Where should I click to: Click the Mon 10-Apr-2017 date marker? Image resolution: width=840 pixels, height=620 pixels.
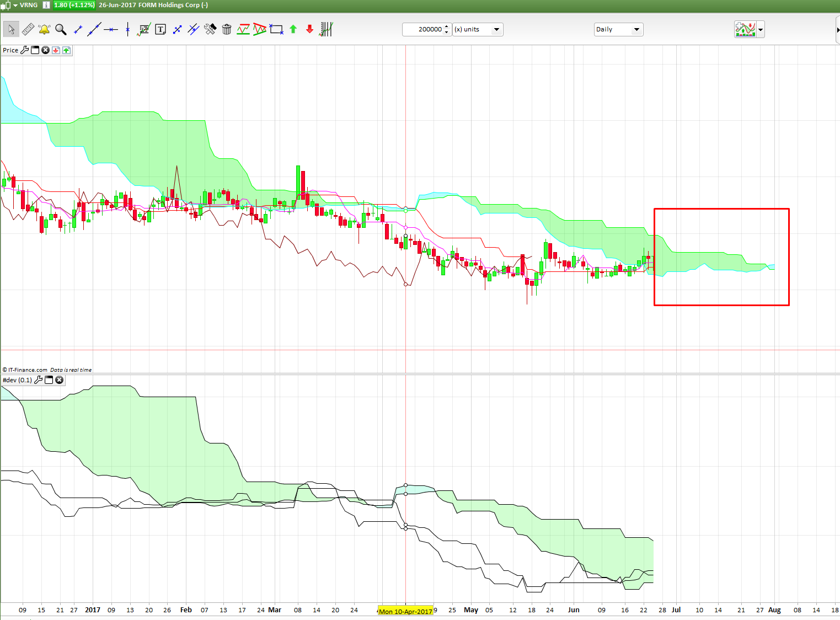(405, 611)
